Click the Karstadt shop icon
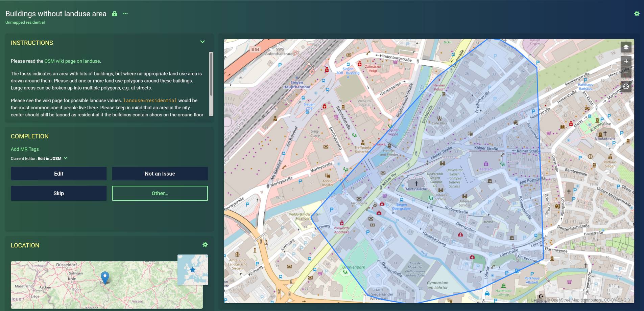Screen dimensions: 644x311 coord(486,164)
